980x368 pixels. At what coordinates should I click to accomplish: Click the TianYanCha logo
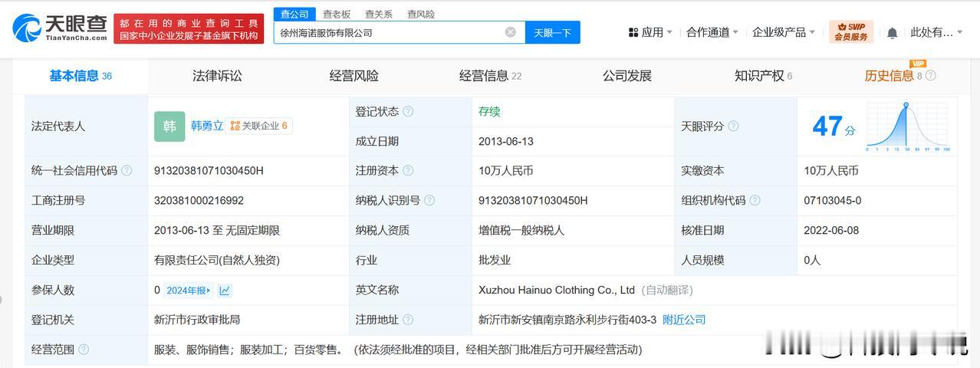60,28
